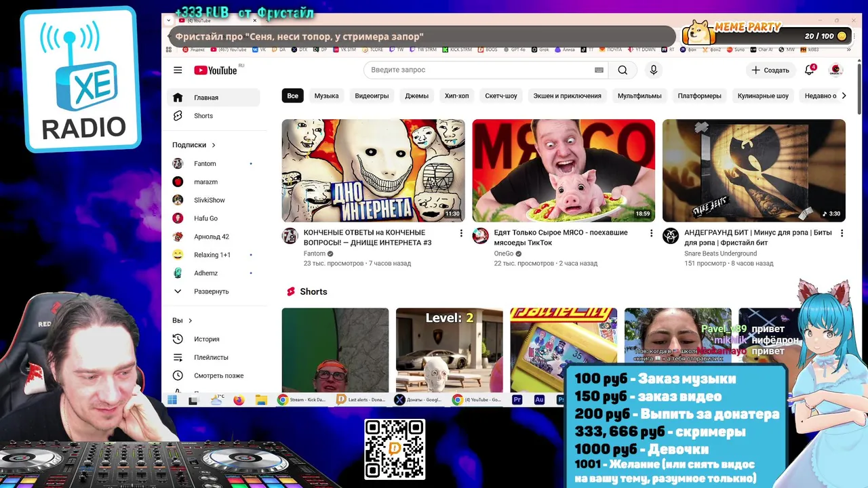Select the Экшен и приключения chip
Screen dimensions: 868x488
pos(567,96)
